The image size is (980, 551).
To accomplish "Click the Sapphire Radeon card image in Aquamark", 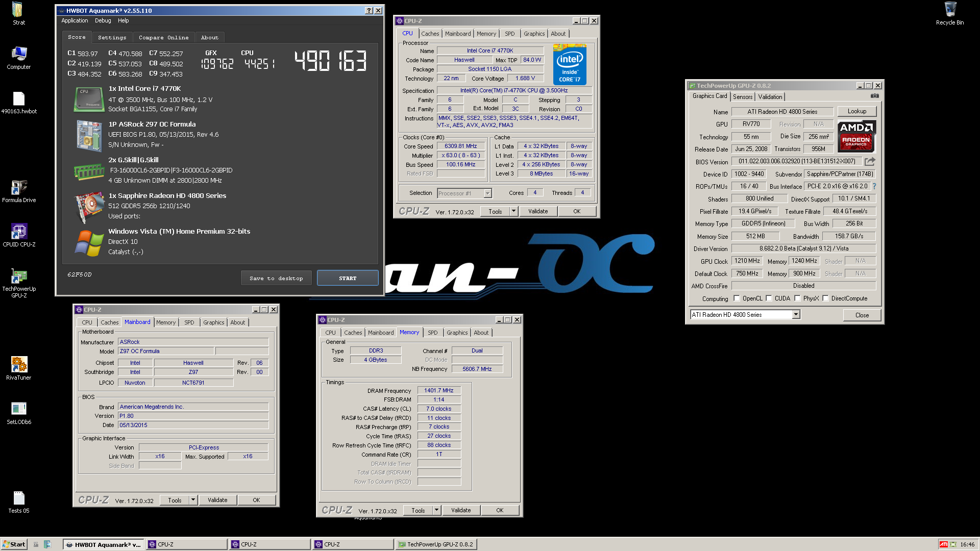I will pyautogui.click(x=89, y=207).
